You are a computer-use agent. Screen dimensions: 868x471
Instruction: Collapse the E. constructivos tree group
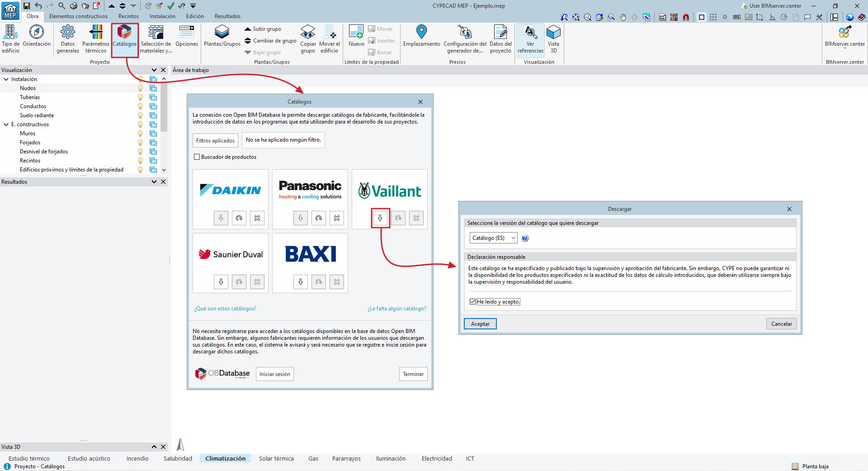[x=6, y=124]
